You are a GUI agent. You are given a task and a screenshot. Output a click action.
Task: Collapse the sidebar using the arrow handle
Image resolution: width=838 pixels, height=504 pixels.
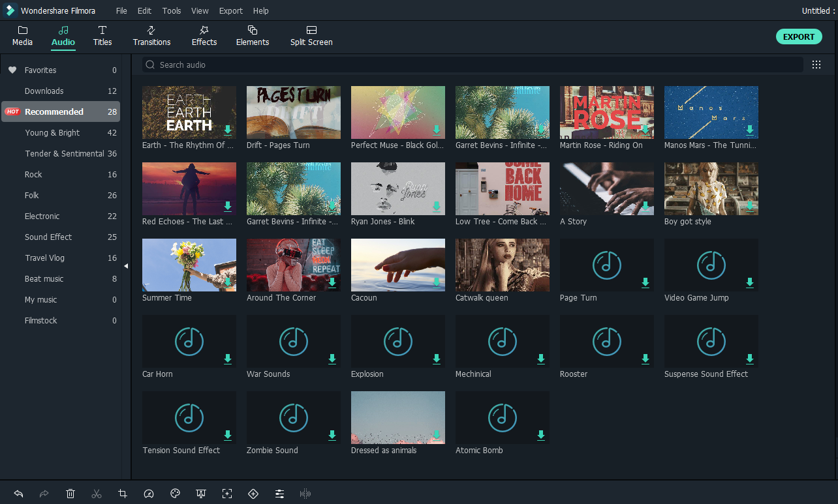(x=126, y=266)
